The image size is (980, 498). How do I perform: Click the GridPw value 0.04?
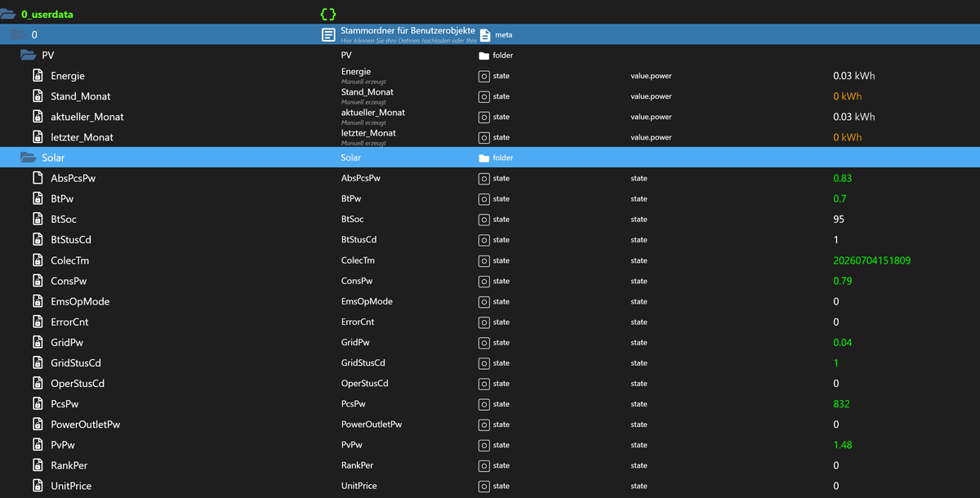click(843, 342)
